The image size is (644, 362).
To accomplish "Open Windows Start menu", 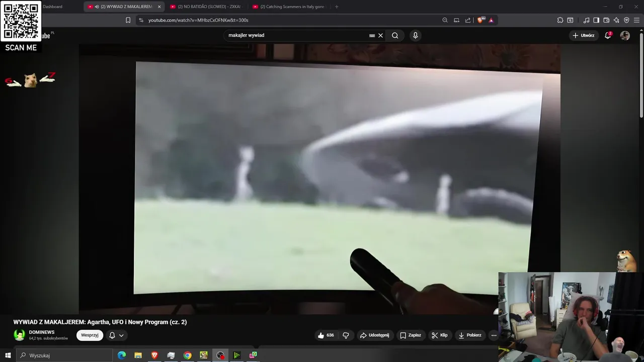I will (8, 355).
